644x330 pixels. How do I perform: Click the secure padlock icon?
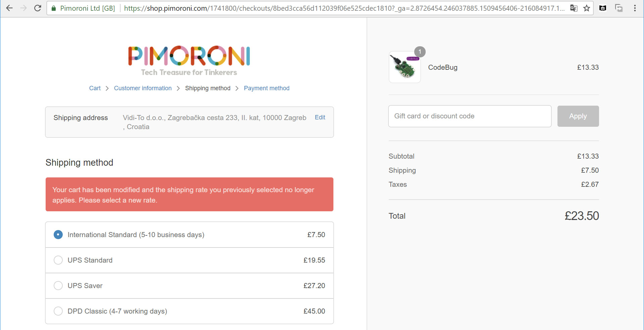click(54, 8)
